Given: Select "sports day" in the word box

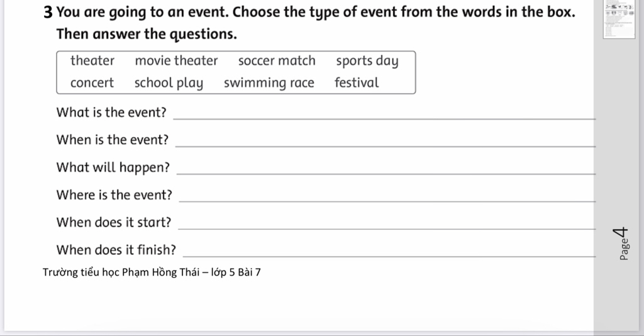Looking at the screenshot, I should point(367,61).
